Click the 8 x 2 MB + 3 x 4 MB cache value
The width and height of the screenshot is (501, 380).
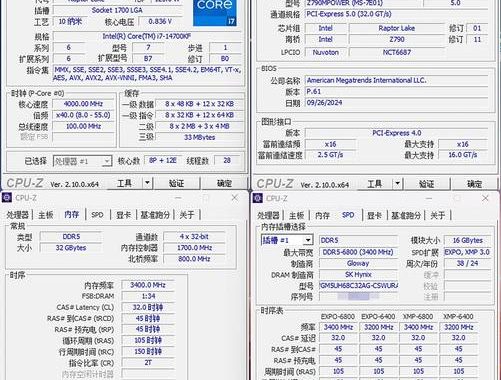click(x=199, y=126)
